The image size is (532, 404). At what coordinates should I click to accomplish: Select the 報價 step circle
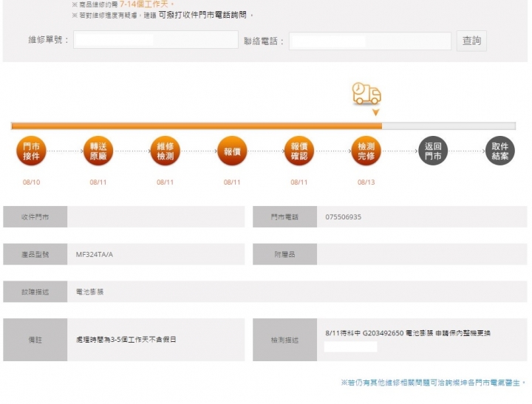click(x=232, y=151)
